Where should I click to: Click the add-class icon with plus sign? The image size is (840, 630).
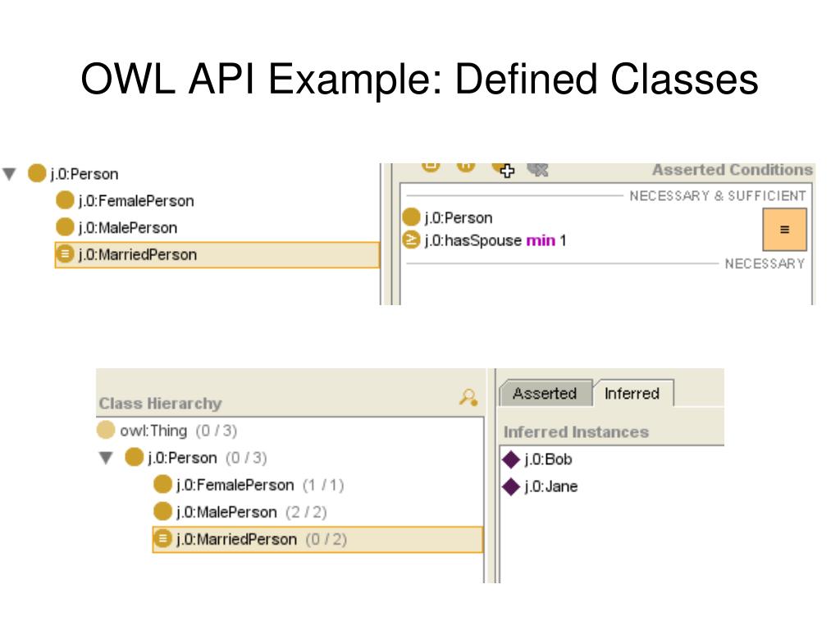(504, 169)
